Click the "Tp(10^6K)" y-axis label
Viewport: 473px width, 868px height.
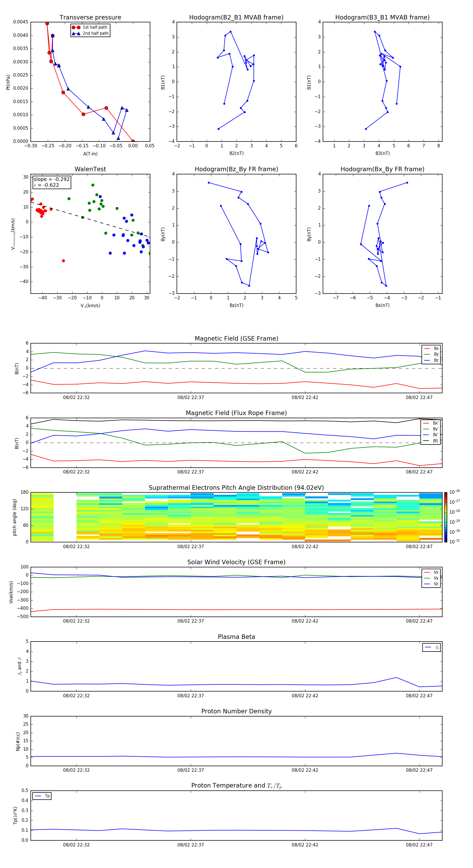(15, 815)
